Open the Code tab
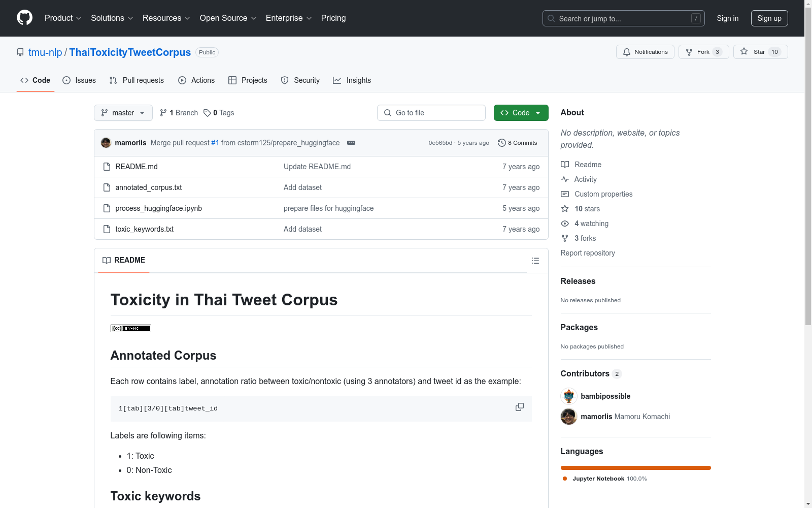The image size is (812, 508). coord(35,80)
